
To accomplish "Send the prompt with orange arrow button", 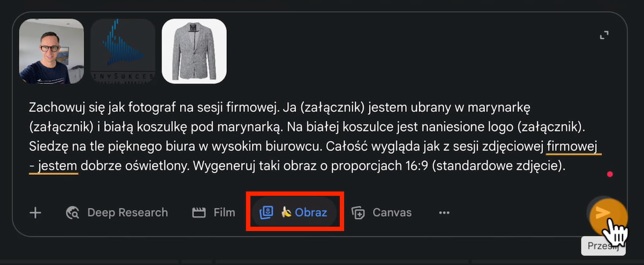I will click(x=608, y=214).
